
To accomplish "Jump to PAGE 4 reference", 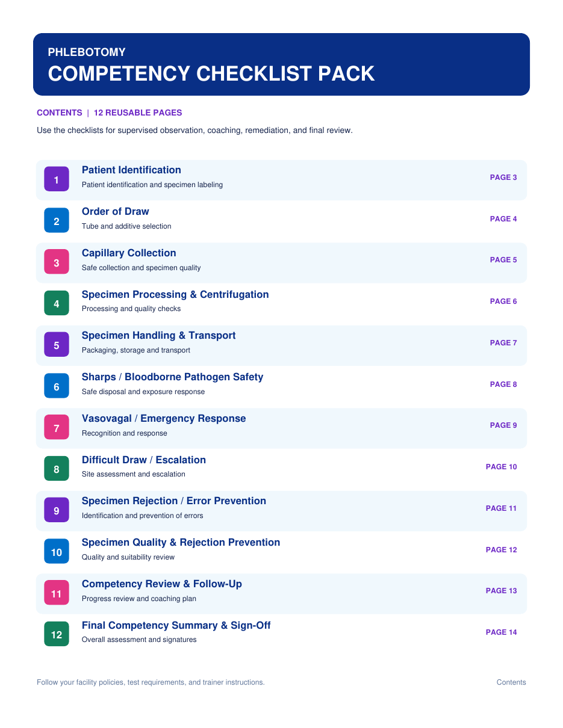I will 503,219.
